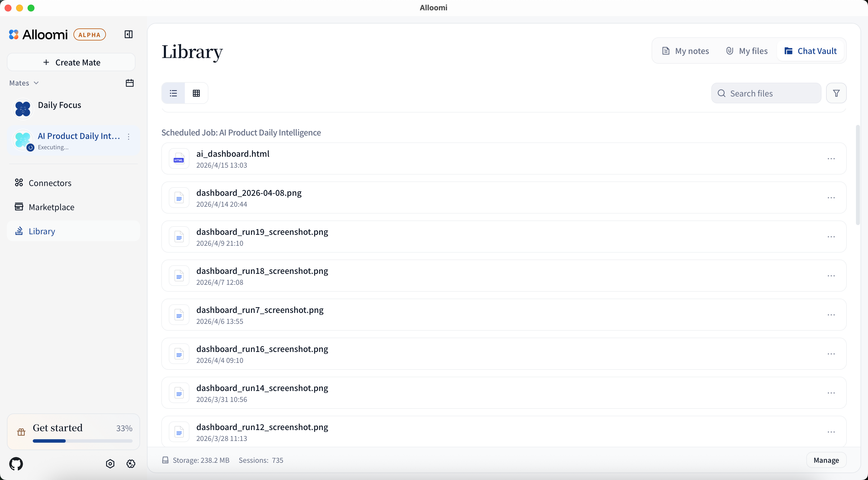Open more options for ai_dashboard.html
This screenshot has height=480, width=868.
tap(831, 159)
